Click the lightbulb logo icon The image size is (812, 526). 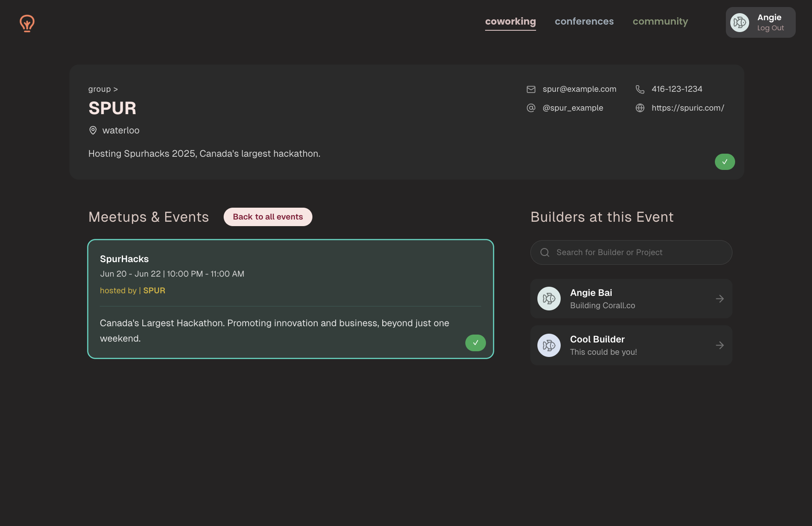click(27, 23)
